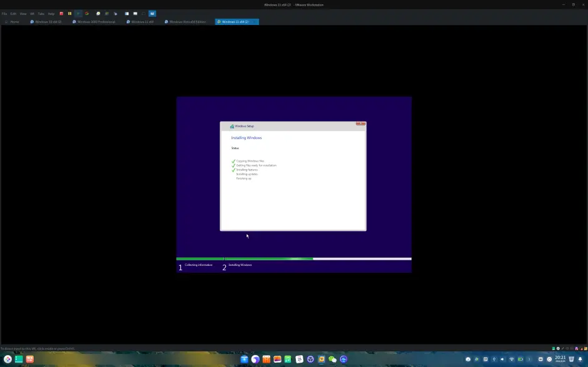Screen dimensions: 588x367
Task: Switch to the Windows 2000 Professional tab
Action: (94, 22)
